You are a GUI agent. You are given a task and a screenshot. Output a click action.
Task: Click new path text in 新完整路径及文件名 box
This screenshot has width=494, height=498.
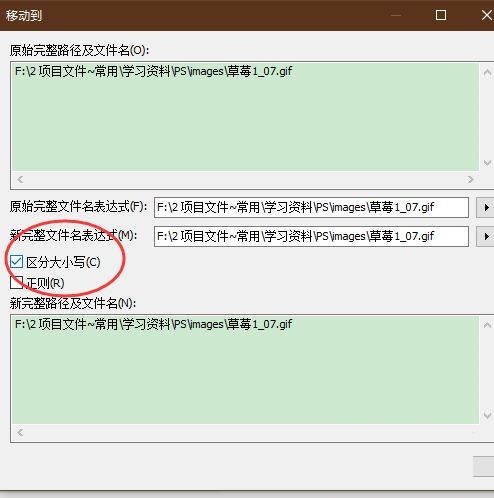coord(153,324)
